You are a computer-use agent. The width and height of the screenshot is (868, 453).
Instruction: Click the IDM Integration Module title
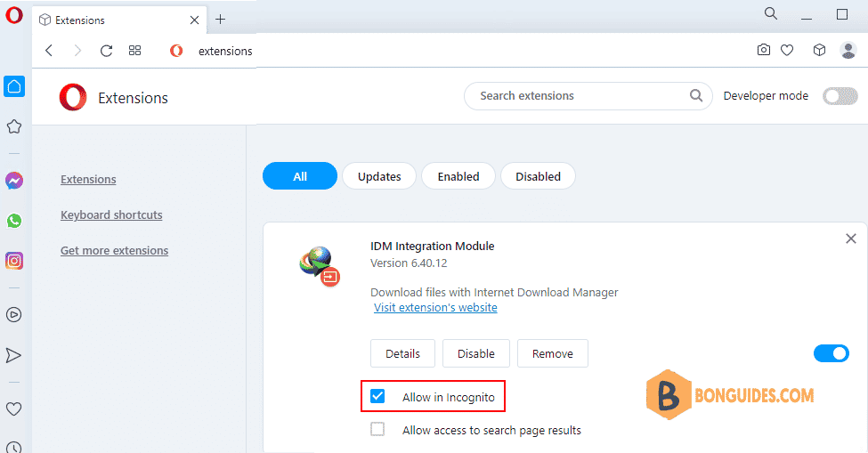pyautogui.click(x=433, y=247)
